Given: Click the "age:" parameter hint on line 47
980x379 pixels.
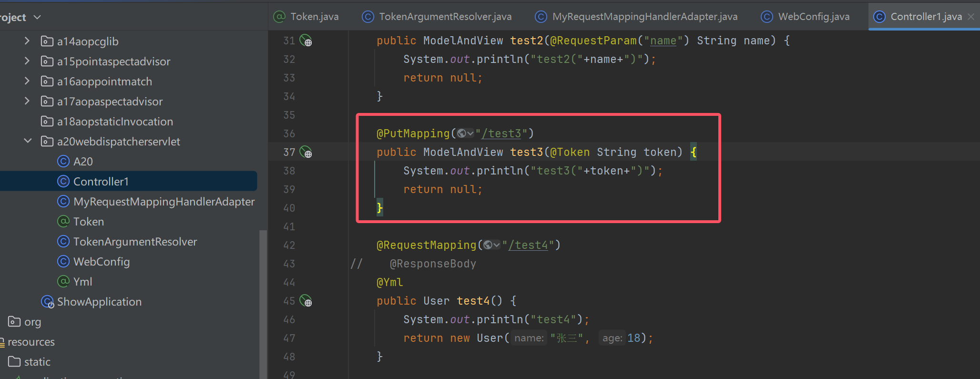Looking at the screenshot, I should pyautogui.click(x=612, y=338).
